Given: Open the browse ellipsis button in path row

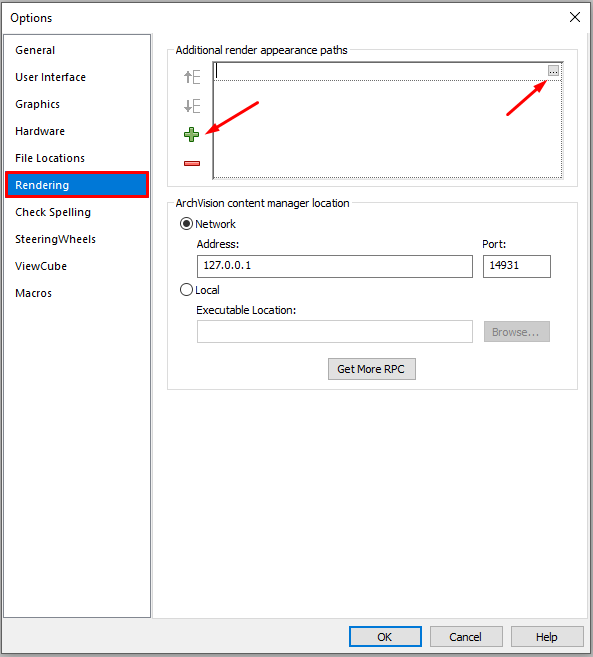Looking at the screenshot, I should pyautogui.click(x=553, y=70).
